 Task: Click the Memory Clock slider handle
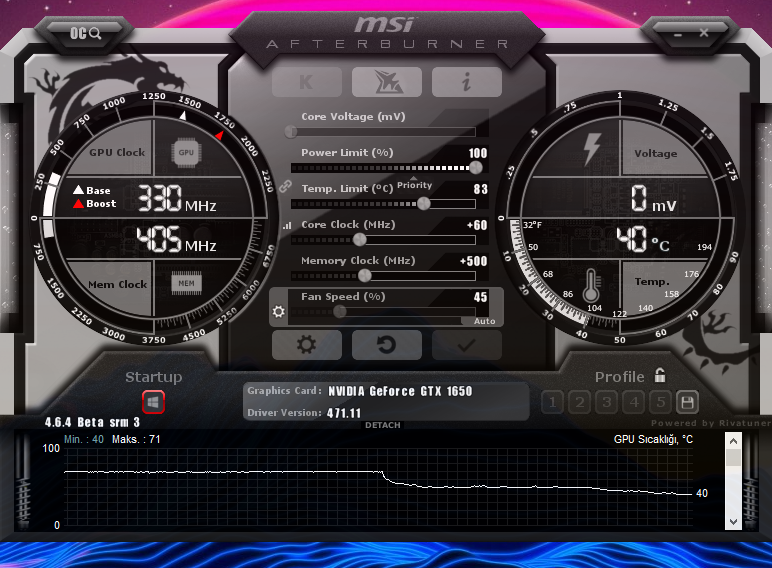click(364, 276)
